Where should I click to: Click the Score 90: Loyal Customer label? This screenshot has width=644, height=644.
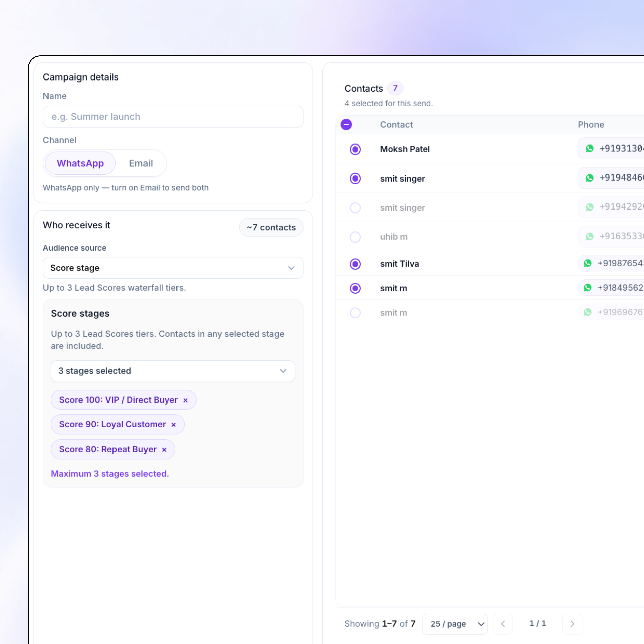tap(112, 424)
